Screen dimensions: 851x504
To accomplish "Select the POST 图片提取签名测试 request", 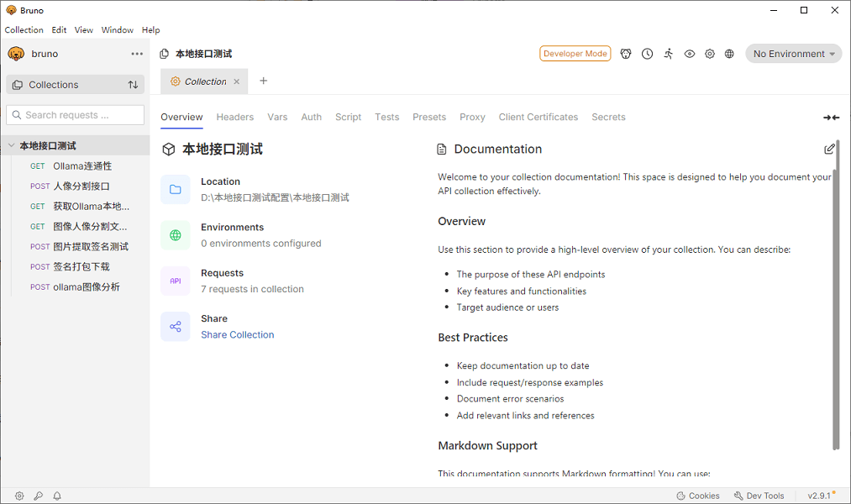I will coord(76,246).
